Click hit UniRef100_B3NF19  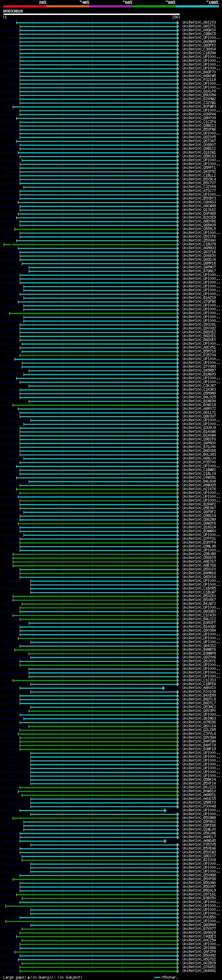click(199, 749)
